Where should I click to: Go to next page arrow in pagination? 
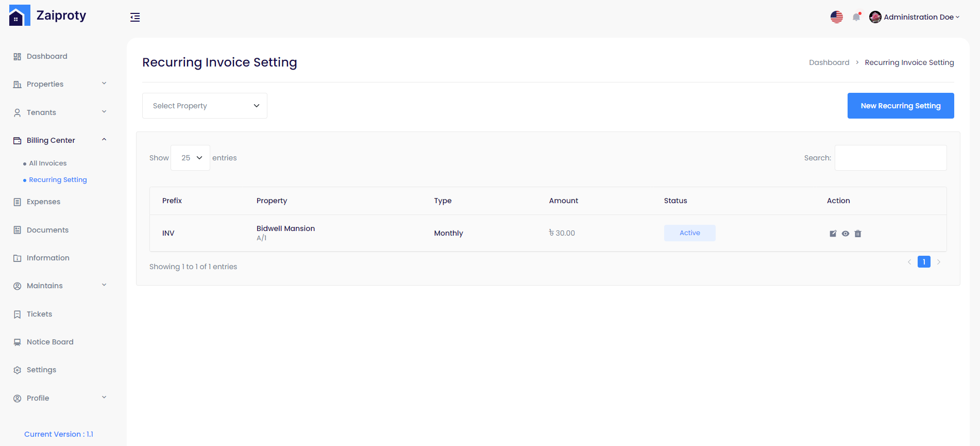pos(939,262)
